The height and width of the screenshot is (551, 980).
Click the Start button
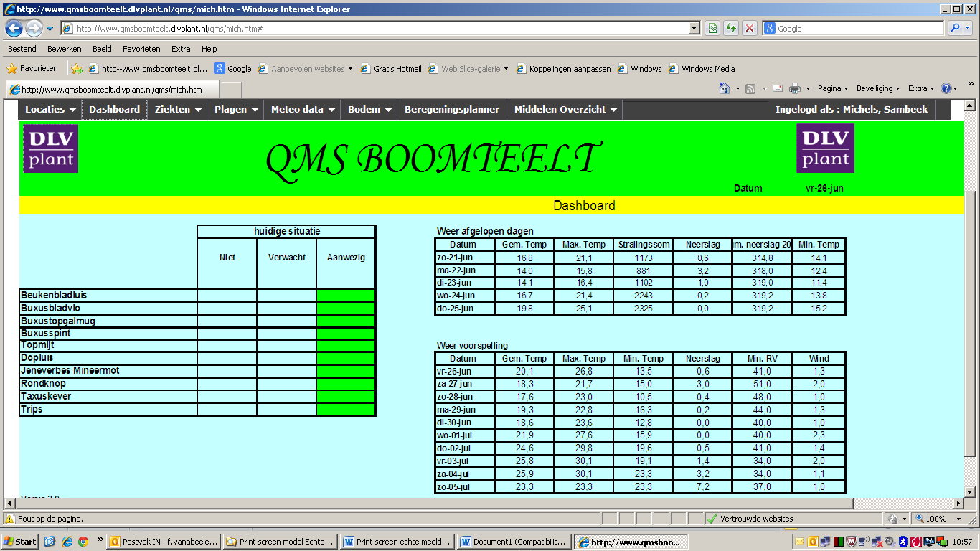[x=19, y=542]
